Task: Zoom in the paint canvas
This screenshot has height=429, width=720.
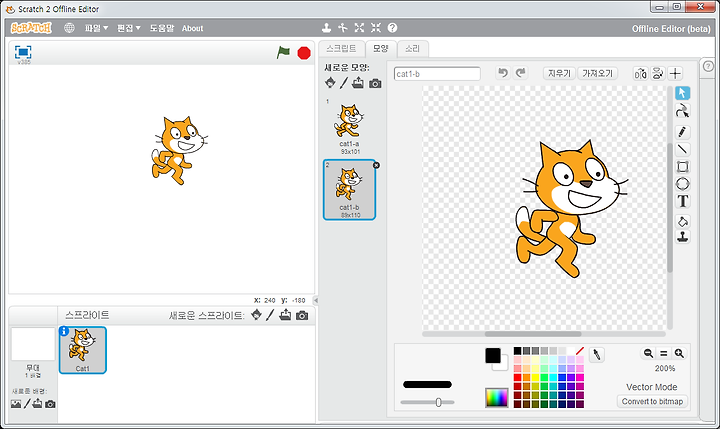Action: [x=679, y=353]
